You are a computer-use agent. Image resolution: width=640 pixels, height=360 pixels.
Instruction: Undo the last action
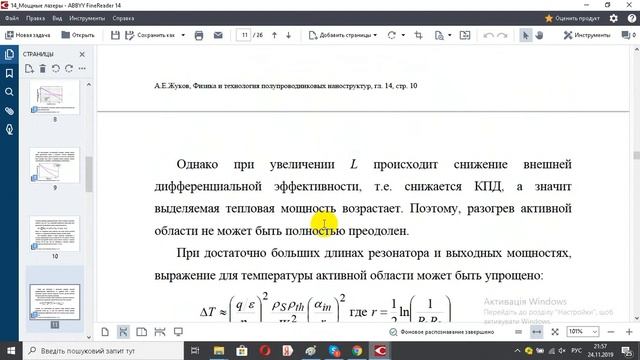click(x=488, y=35)
